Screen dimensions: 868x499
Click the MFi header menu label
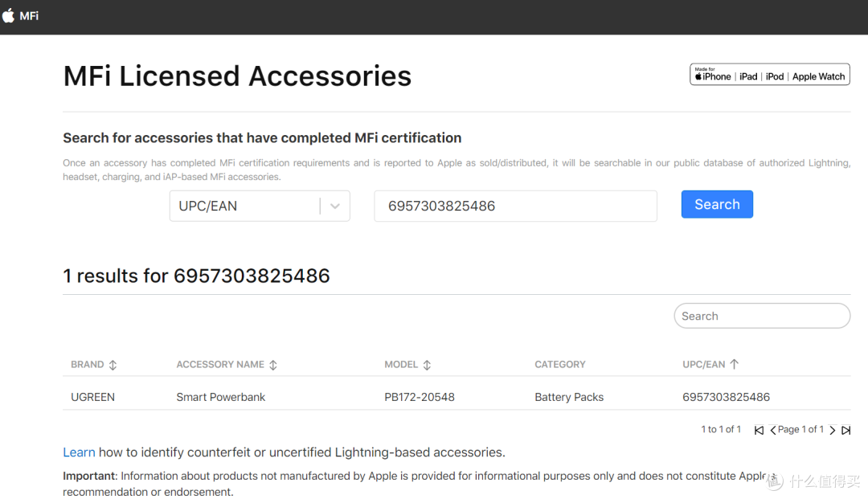coord(29,16)
